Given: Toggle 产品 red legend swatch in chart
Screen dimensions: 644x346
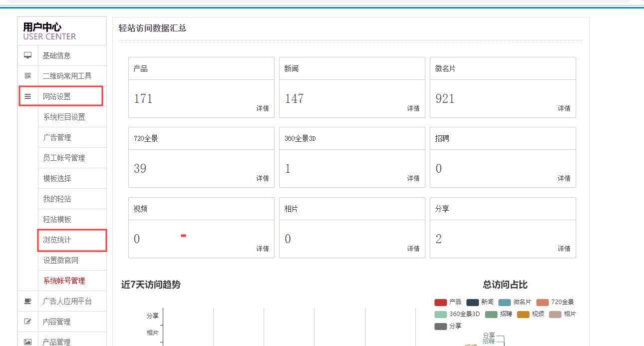Looking at the screenshot, I should coord(440,302).
